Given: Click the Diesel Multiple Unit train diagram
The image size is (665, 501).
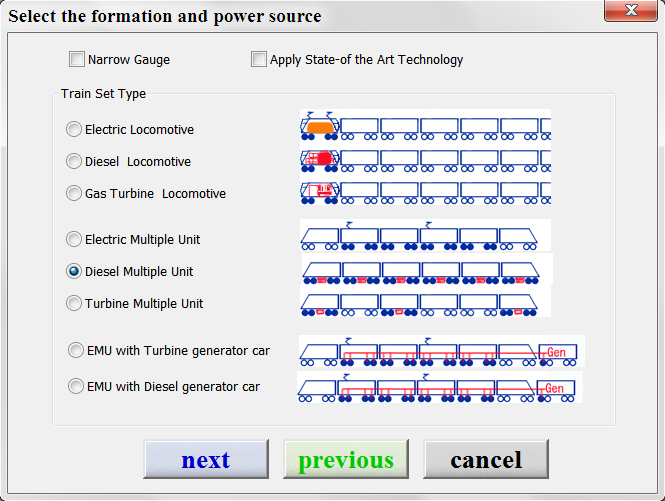Looking at the screenshot, I should click(427, 269).
